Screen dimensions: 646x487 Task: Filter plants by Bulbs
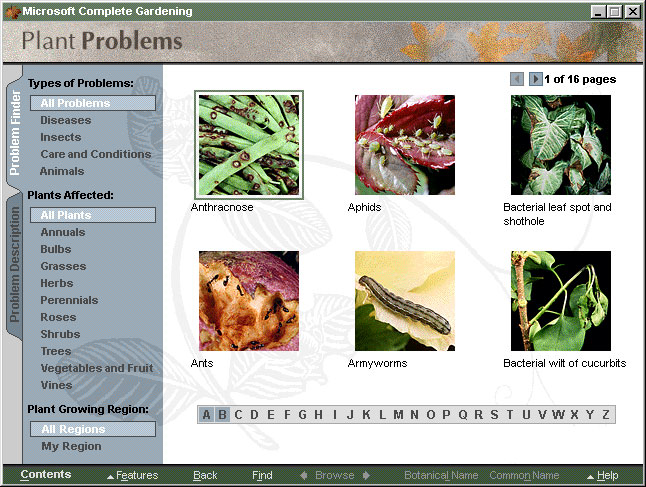pos(56,249)
